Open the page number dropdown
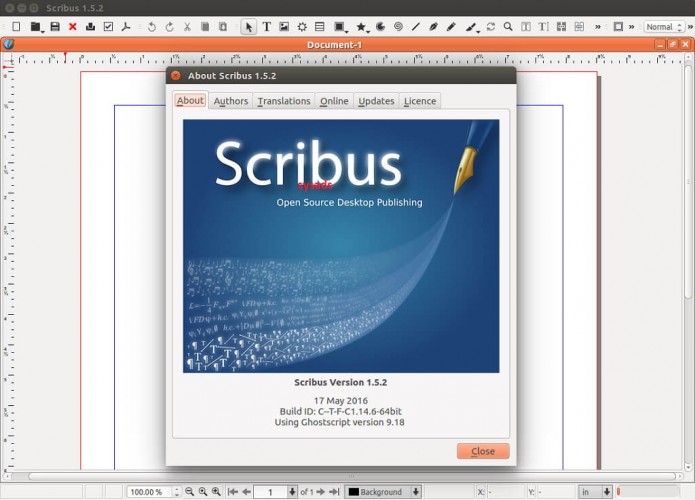Screen dimensions: 695x500 (292, 492)
